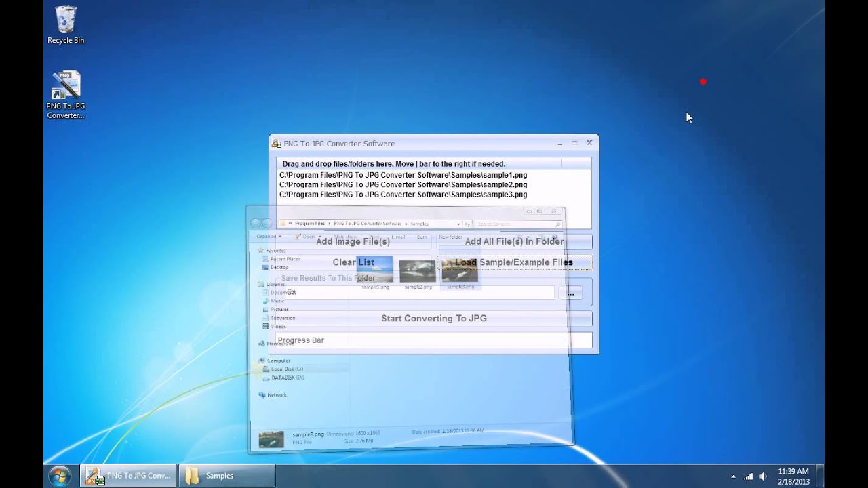Click 'Drag and drop files/folders here' column header
This screenshot has height=488, width=868.
click(x=419, y=164)
